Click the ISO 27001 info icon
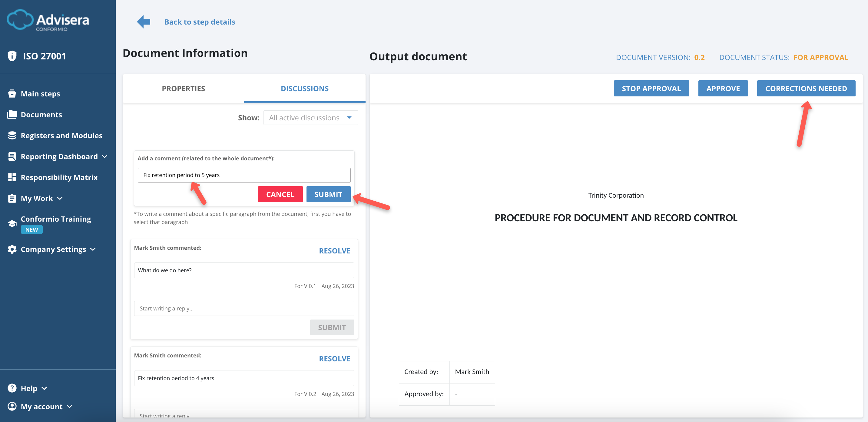Screen dimensions: 868x422 pos(12,56)
